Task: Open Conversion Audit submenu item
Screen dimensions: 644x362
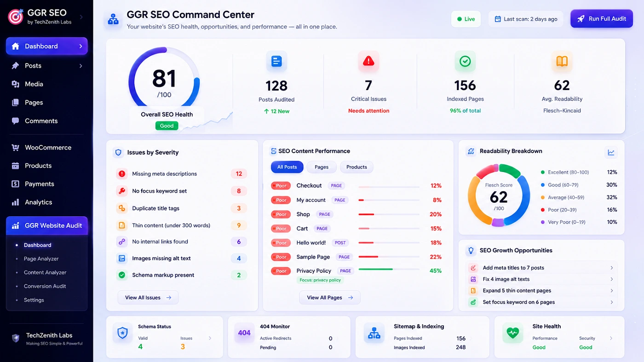Action: tap(45, 286)
